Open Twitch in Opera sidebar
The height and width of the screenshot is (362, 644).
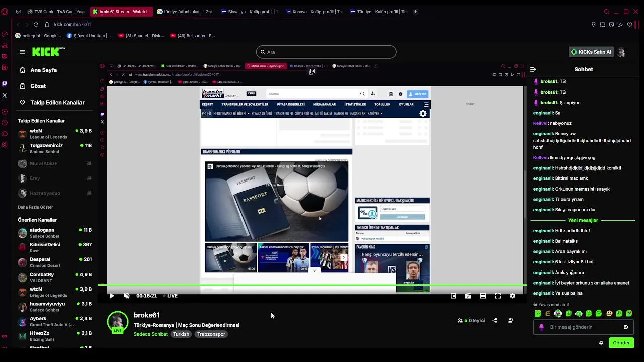[x=5, y=84]
